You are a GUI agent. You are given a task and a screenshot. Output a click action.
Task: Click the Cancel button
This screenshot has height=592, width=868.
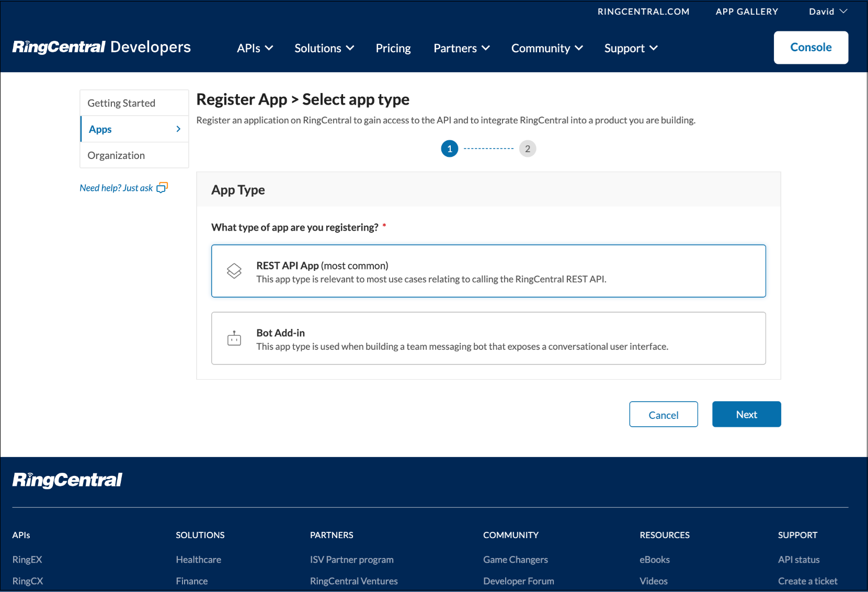point(663,414)
